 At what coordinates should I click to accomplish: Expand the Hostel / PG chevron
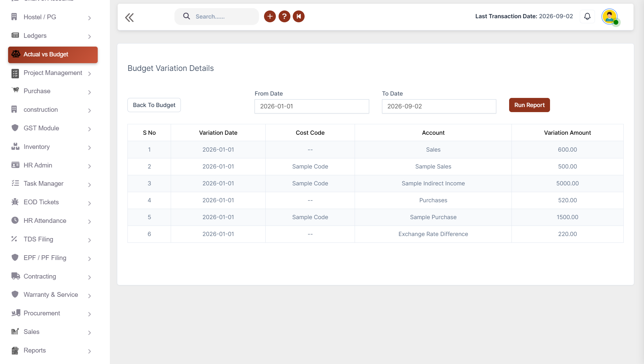(x=90, y=18)
